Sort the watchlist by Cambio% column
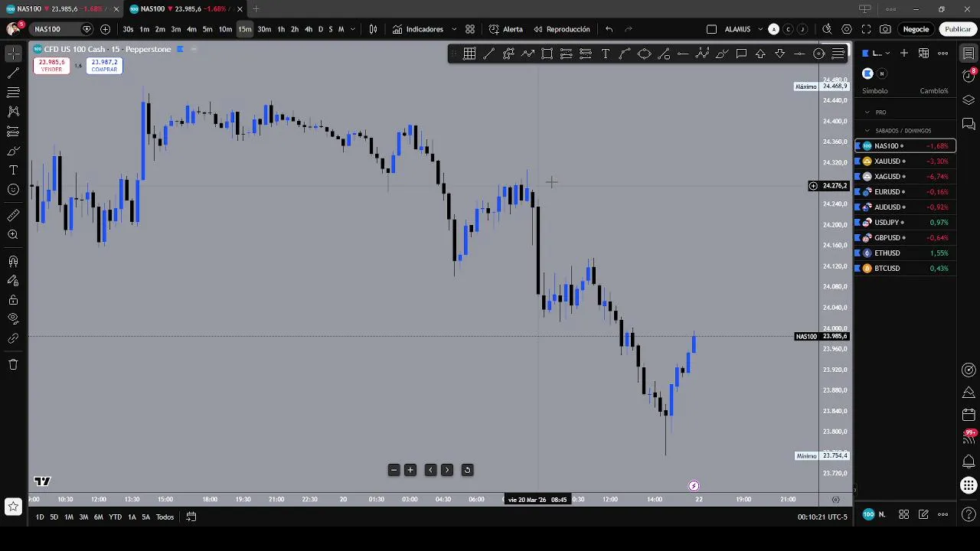Image resolution: width=980 pixels, height=551 pixels. [934, 91]
